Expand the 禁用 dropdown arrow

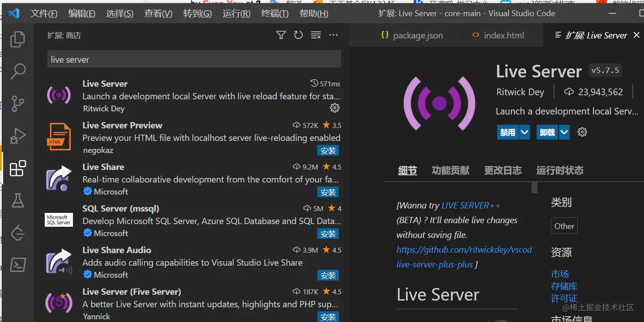click(525, 132)
